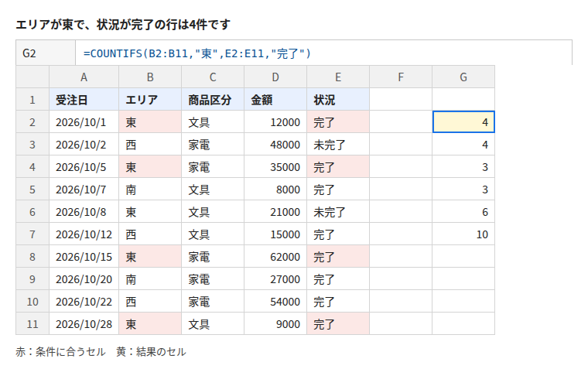Click date cell 2026/10/20
The image size is (588, 369).
[x=84, y=279]
